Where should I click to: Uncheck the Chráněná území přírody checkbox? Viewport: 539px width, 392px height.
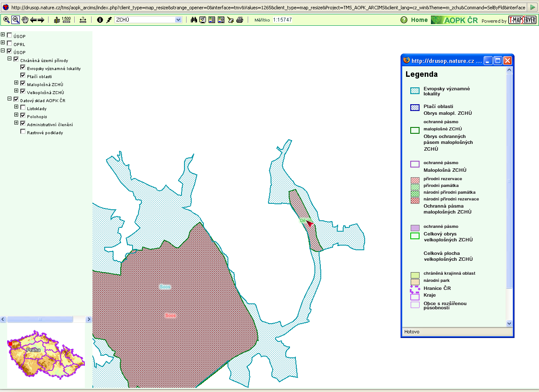[16, 59]
